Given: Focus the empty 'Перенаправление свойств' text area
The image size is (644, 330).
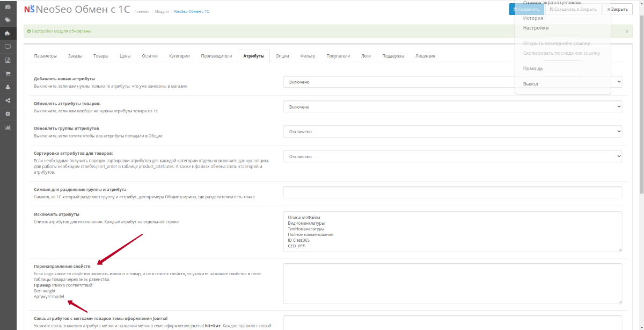Looking at the screenshot, I should pos(452,284).
